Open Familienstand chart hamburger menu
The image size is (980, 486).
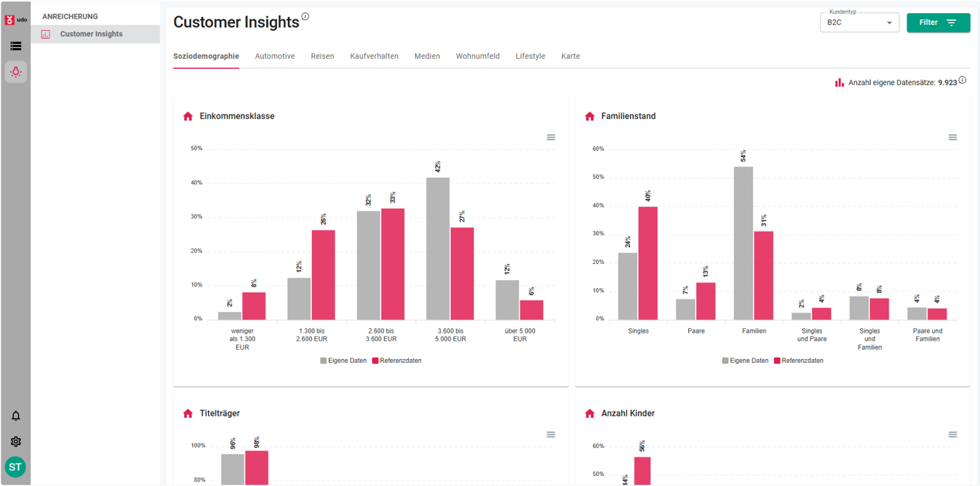point(953,138)
